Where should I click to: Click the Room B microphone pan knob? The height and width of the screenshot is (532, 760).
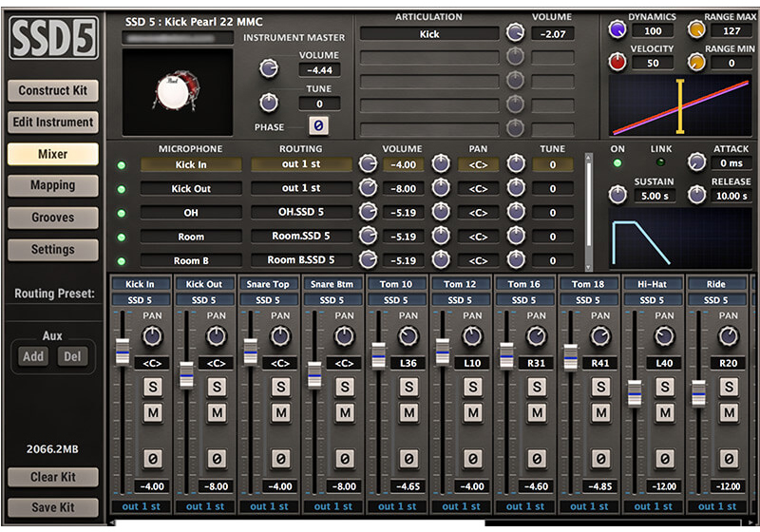441,259
